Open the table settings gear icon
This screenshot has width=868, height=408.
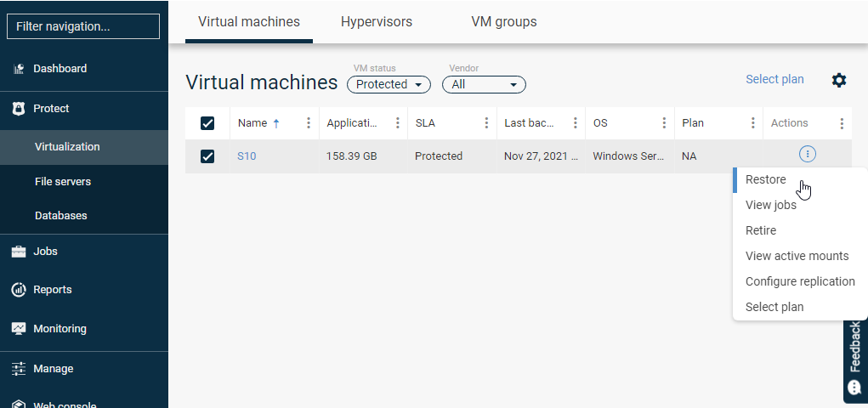(x=839, y=80)
